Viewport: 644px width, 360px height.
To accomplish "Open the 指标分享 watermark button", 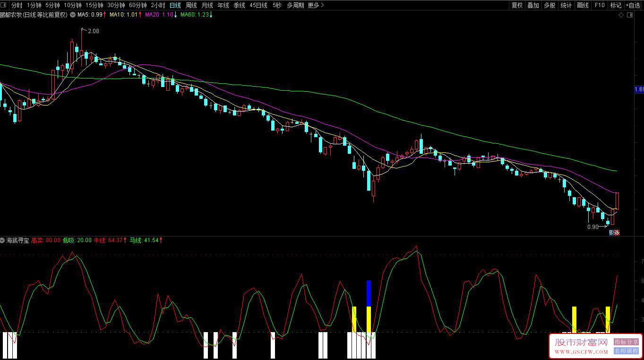I will [626, 342].
